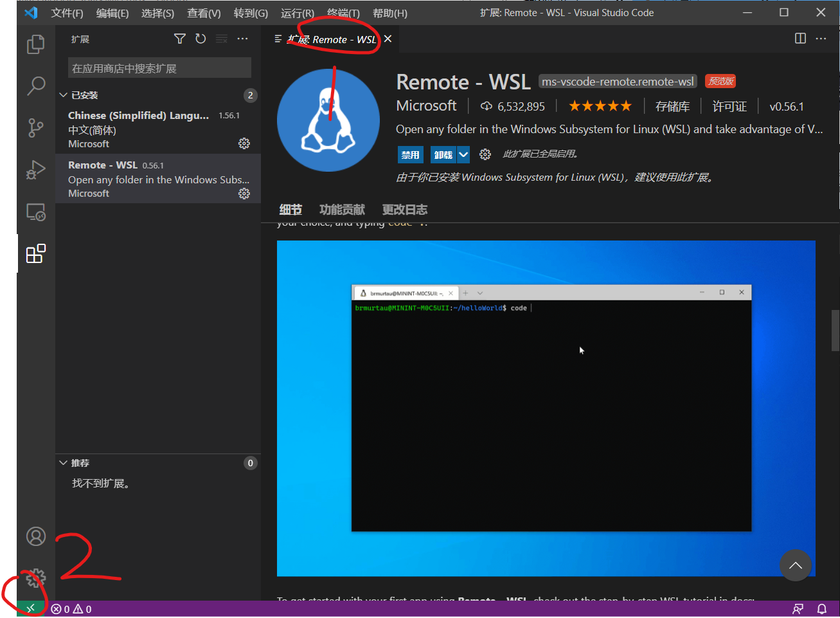Open the 存储库 repository link
This screenshot has height=618, width=840.
[672, 107]
